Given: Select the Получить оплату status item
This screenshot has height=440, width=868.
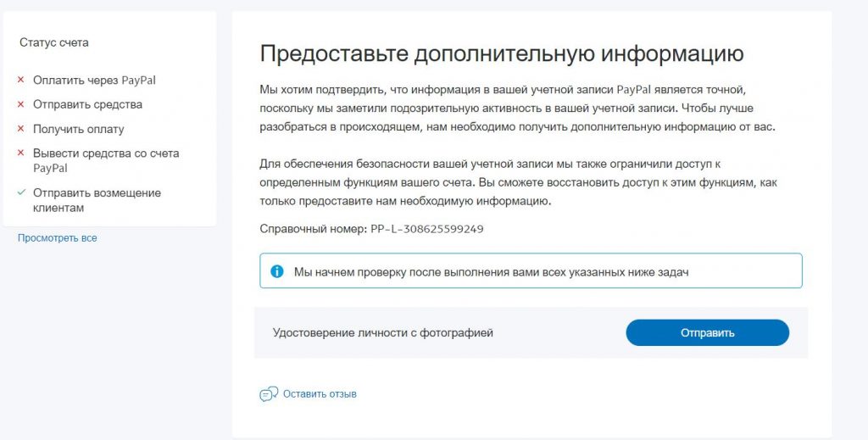Looking at the screenshot, I should click(x=79, y=129).
